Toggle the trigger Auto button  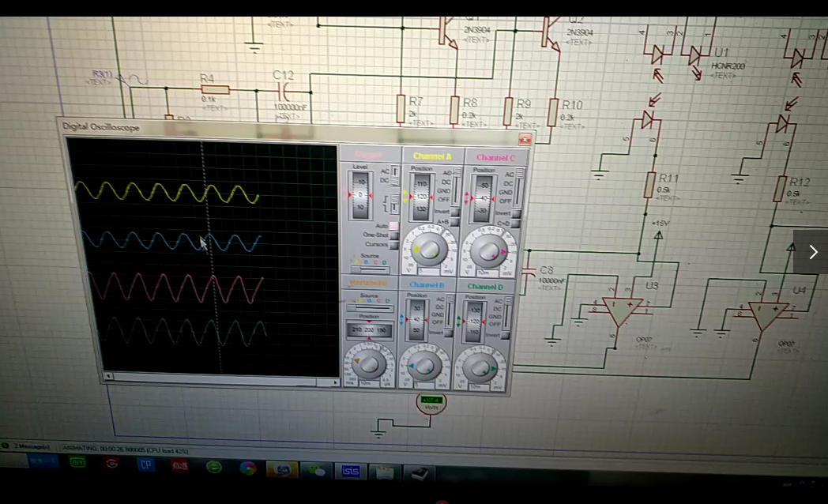click(x=393, y=226)
